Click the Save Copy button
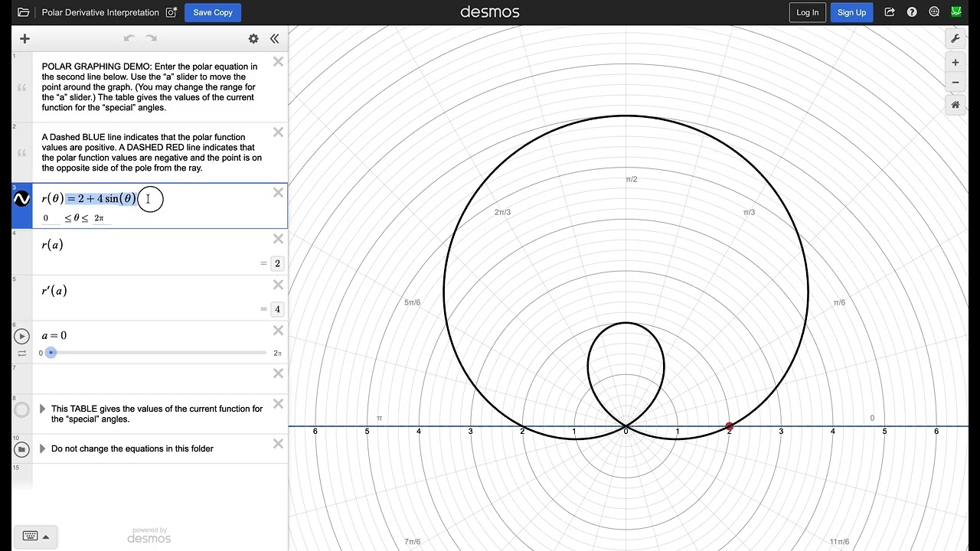Screen dimensions: 980x551 tap(213, 12)
